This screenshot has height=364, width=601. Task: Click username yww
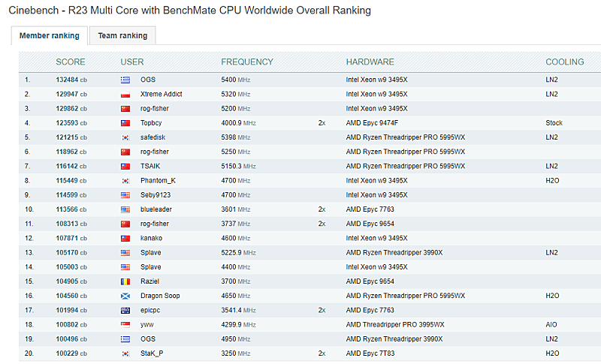pos(146,324)
